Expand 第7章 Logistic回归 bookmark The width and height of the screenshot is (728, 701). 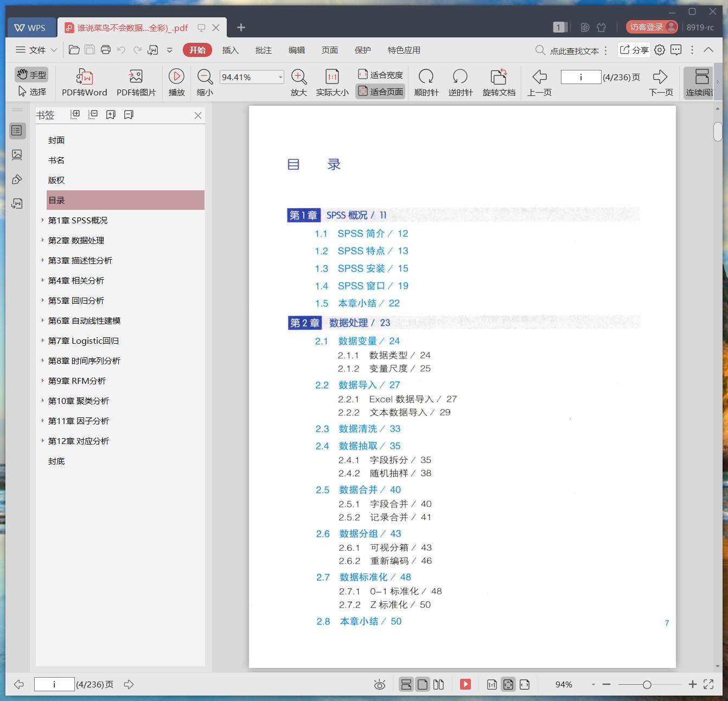point(43,340)
